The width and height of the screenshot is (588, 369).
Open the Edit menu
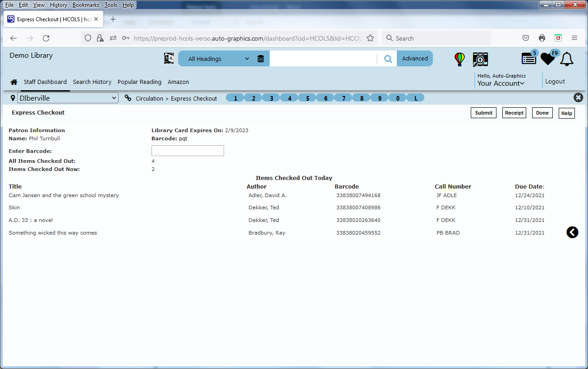point(23,5)
